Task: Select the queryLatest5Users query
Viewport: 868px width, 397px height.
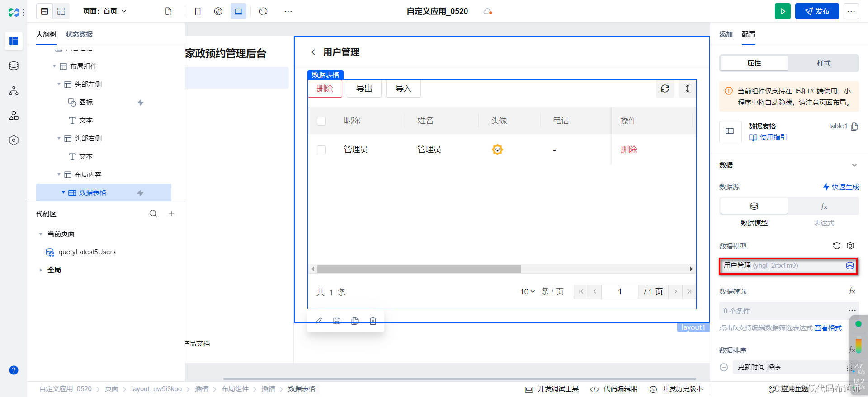Action: (x=81, y=252)
